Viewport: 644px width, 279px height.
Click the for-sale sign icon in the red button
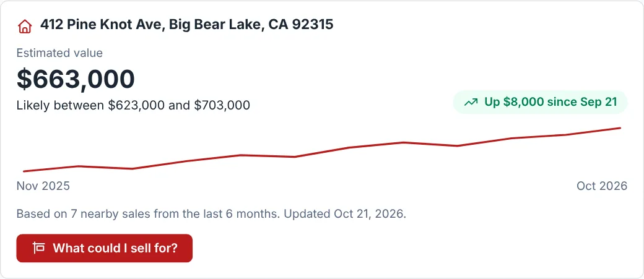click(38, 248)
